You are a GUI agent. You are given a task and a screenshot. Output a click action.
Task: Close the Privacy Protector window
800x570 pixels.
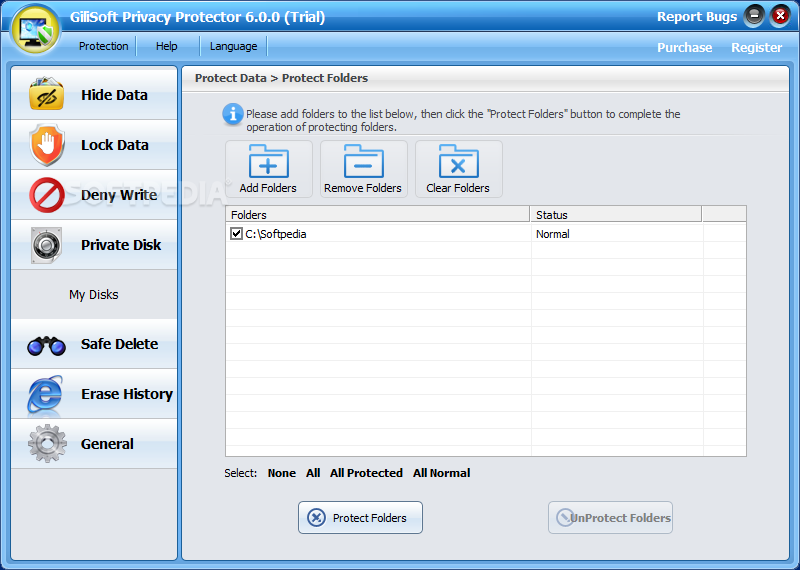tap(780, 16)
